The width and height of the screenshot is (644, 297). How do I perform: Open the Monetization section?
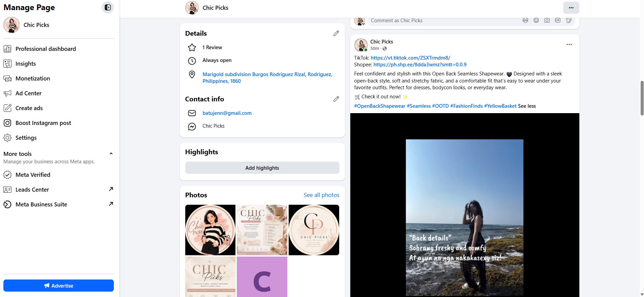point(59,78)
